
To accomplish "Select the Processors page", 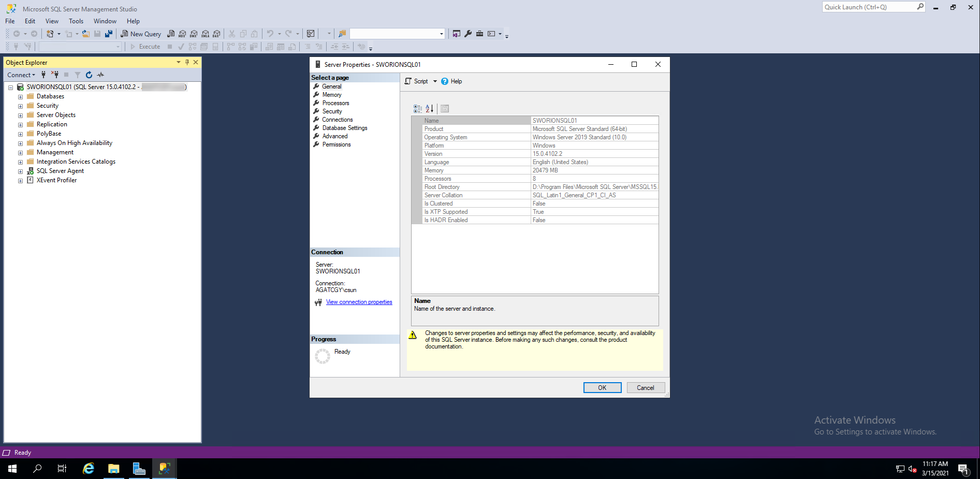I will click(335, 103).
